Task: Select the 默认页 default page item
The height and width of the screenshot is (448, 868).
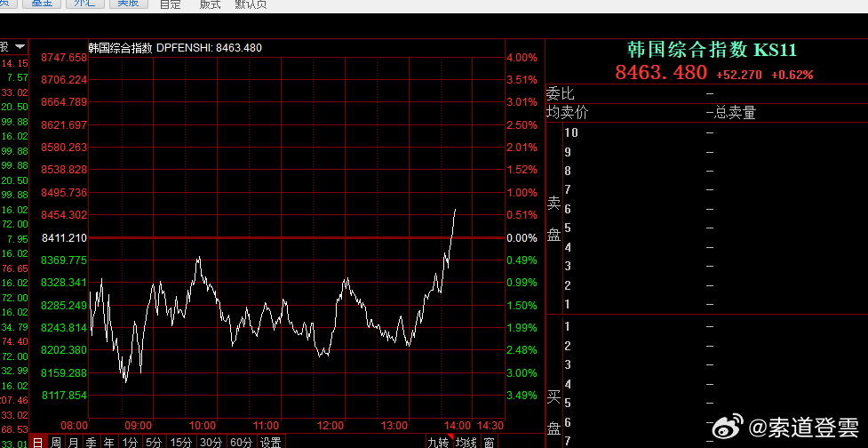Action: coord(251,4)
